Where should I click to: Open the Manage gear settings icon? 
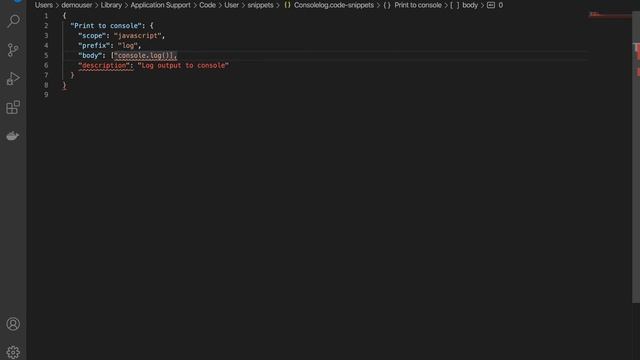tap(13, 352)
